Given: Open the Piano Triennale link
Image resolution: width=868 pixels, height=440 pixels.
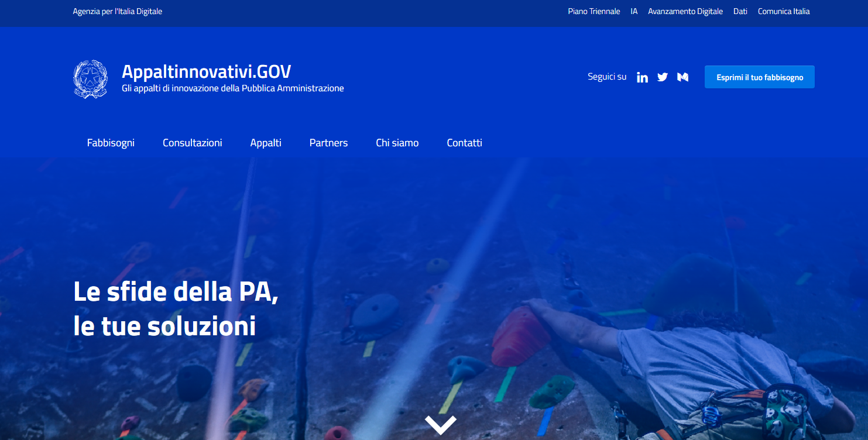Looking at the screenshot, I should (x=593, y=12).
